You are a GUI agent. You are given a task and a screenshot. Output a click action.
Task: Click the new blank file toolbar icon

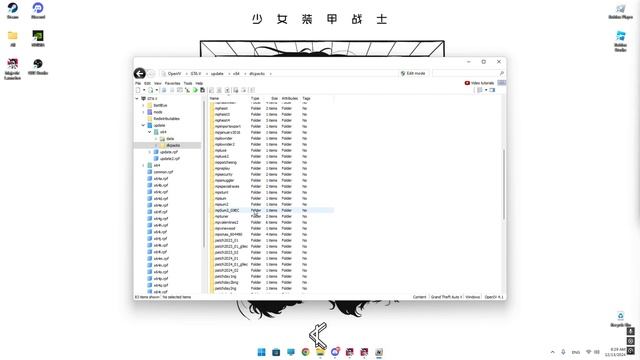click(138, 90)
